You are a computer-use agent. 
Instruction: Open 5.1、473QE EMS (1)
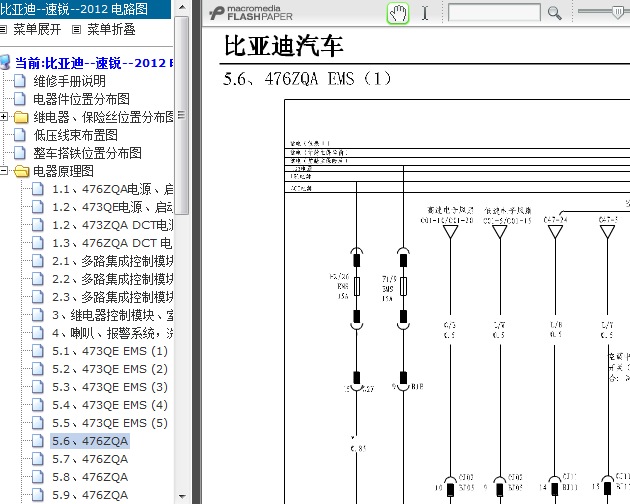(110, 351)
